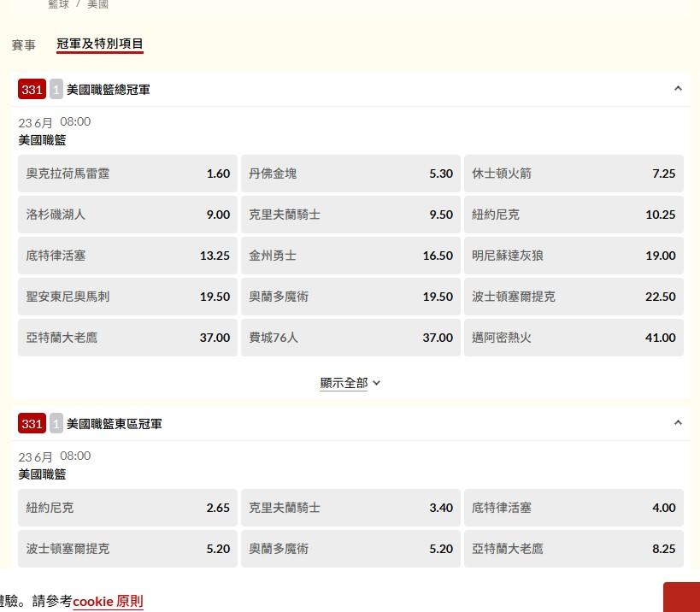Select 費城76人 odds 37.00

350,338
